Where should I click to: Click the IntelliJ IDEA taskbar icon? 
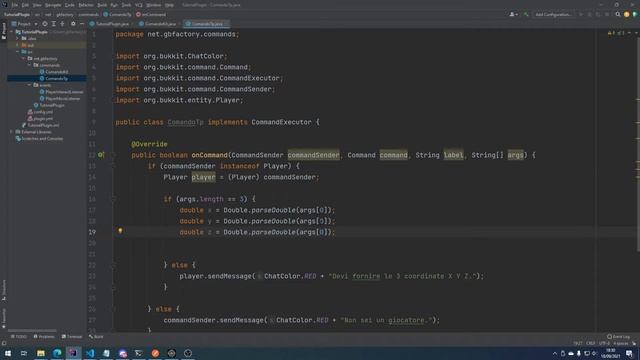[x=73, y=353]
